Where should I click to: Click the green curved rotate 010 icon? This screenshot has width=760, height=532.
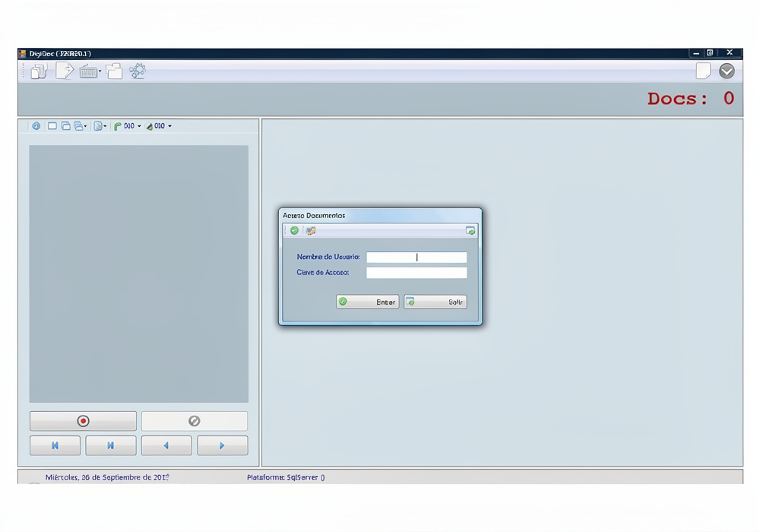coord(117,126)
